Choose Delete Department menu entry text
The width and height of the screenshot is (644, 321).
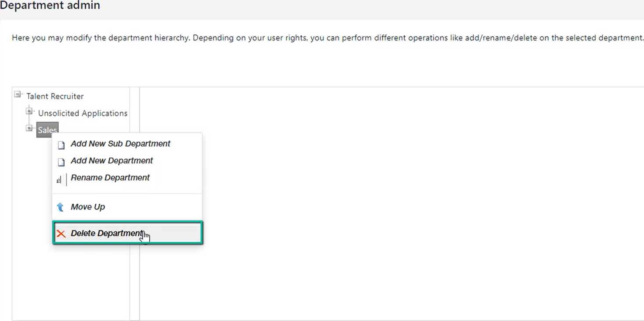pyautogui.click(x=107, y=233)
